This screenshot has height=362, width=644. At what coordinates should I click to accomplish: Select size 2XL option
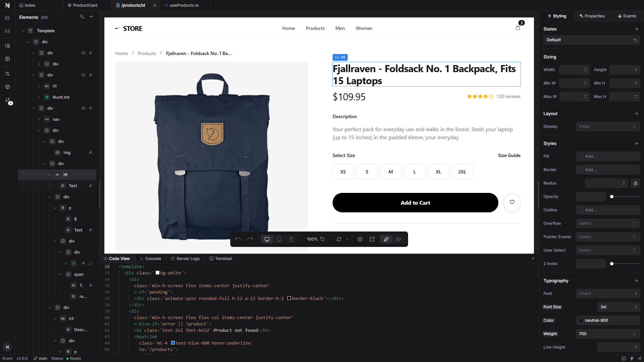point(462,172)
